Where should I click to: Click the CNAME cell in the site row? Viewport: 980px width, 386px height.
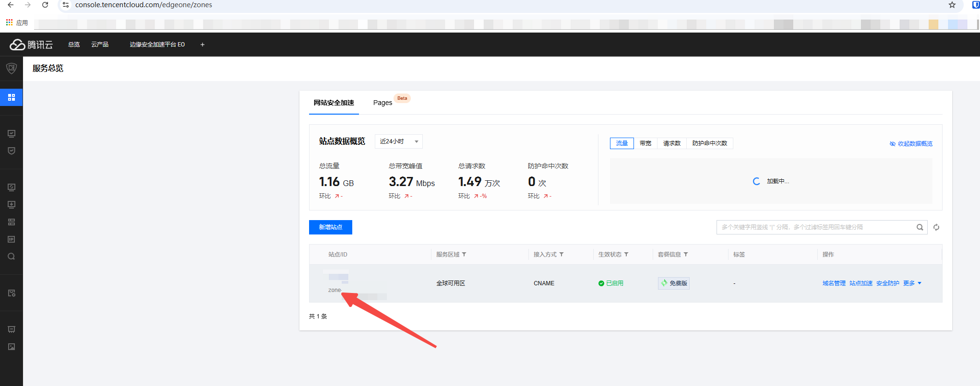[x=544, y=283]
